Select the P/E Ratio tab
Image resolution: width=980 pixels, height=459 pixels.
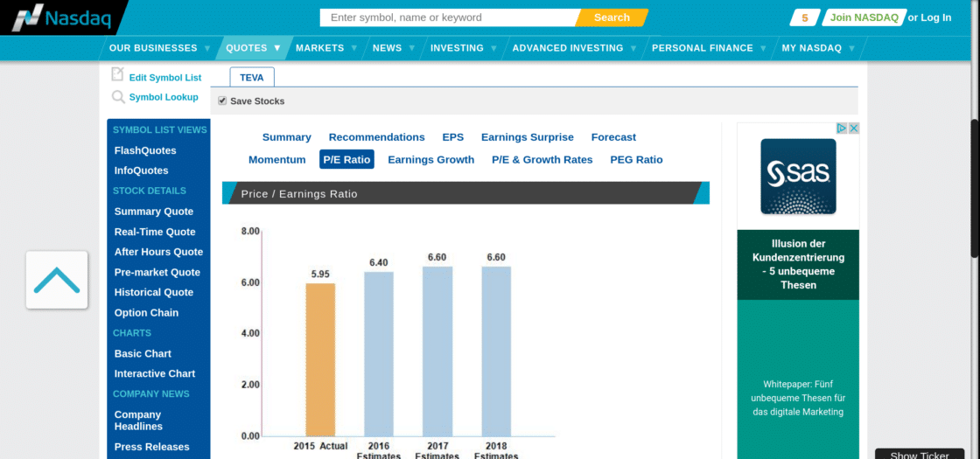point(346,159)
